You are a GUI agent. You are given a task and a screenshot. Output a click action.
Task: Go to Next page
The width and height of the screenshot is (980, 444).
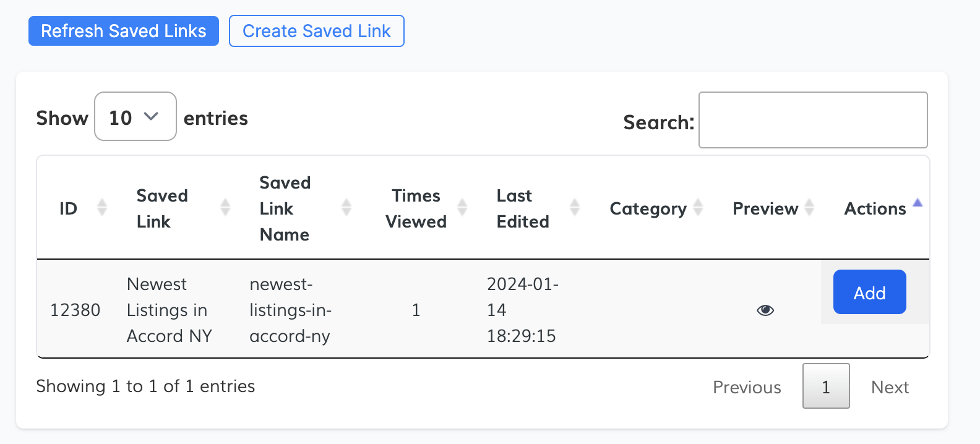click(890, 387)
